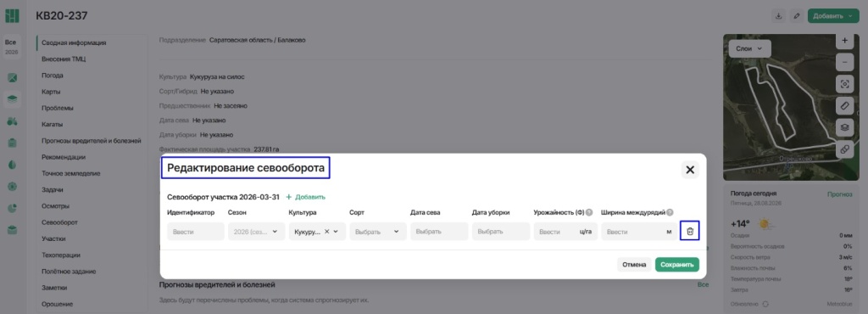Open the Задачи menu item

[52, 189]
